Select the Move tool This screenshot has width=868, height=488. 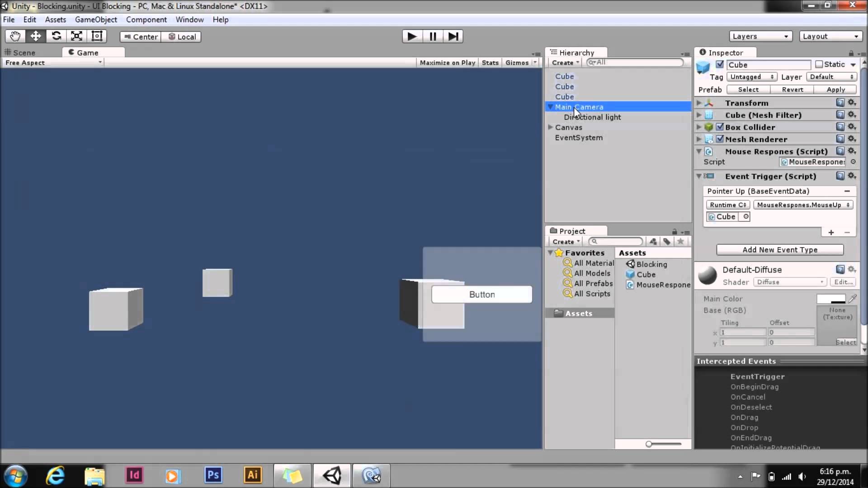(36, 36)
